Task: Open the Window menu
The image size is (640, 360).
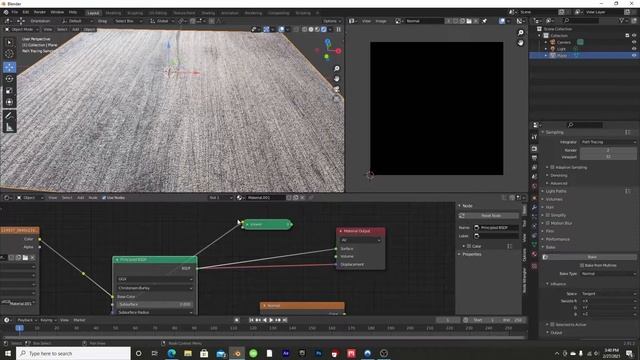Action: click(x=57, y=12)
